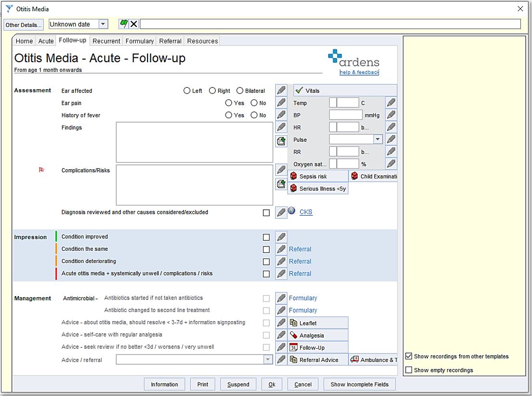532x396 pixels.
Task: Click pencil icon for Ear affected row
Action: click(x=281, y=90)
